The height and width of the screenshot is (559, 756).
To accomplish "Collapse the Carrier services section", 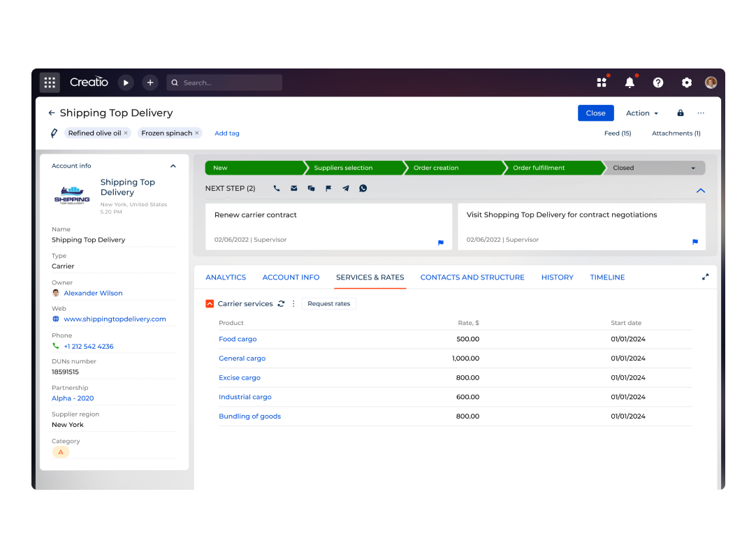I will 210,304.
